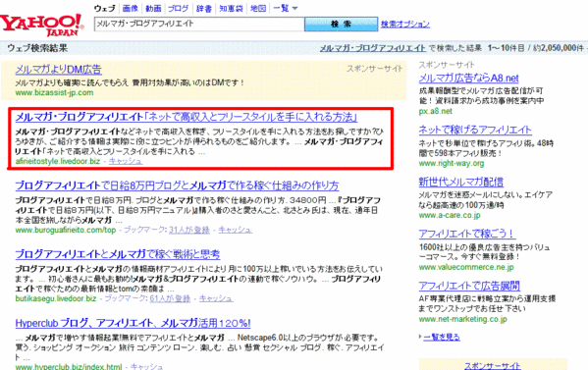
Task: Open sidebar ad メルマガ広告ならA8.net
Action: pos(468,78)
